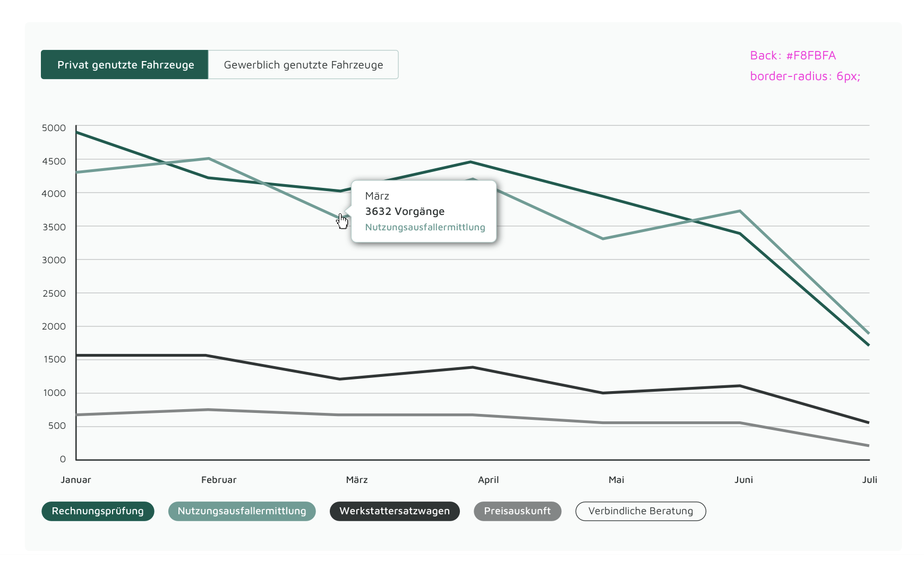Click the 5000 label on y-axis
The width and height of the screenshot is (924, 570).
click(54, 128)
